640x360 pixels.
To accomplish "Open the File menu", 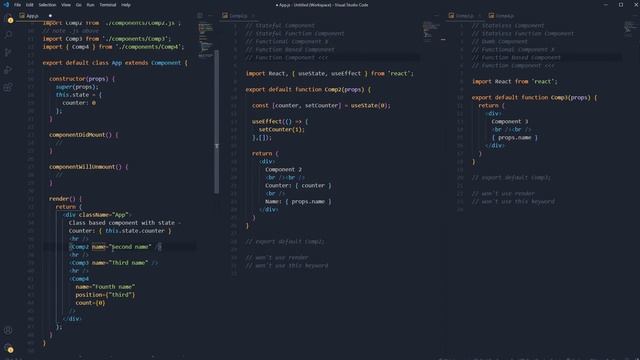I will pyautogui.click(x=17, y=5).
